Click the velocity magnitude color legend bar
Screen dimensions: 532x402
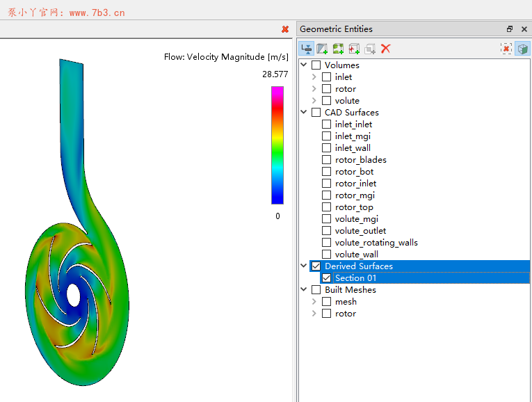pyautogui.click(x=277, y=145)
